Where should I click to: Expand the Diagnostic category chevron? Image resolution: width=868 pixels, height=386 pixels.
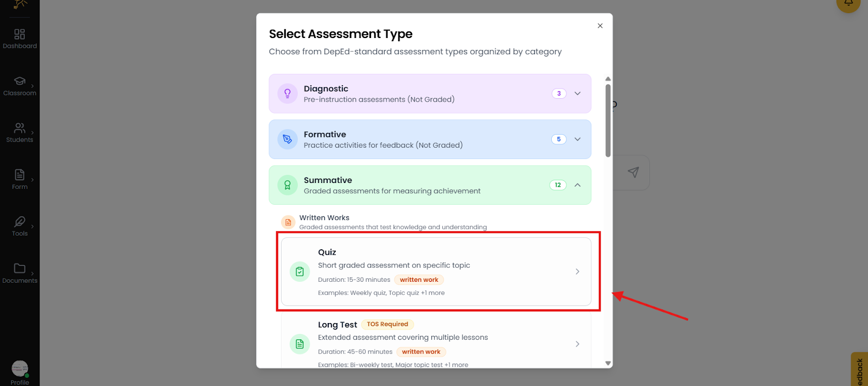point(578,93)
